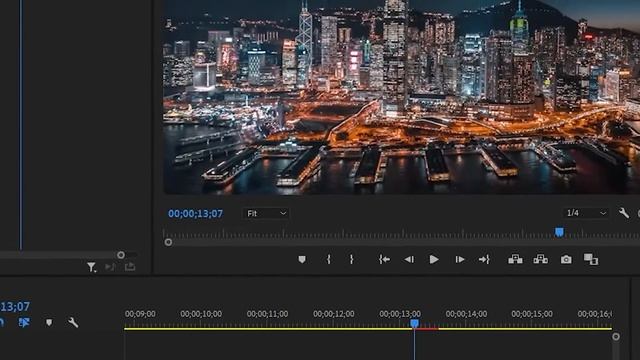The image size is (640, 360).
Task: Export frame with the camera icon
Action: (x=566, y=260)
